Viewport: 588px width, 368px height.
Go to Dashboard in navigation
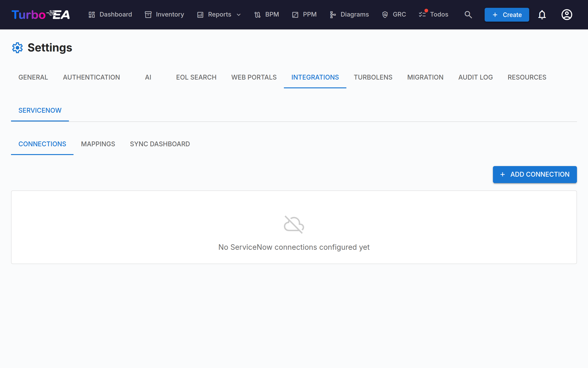click(110, 14)
